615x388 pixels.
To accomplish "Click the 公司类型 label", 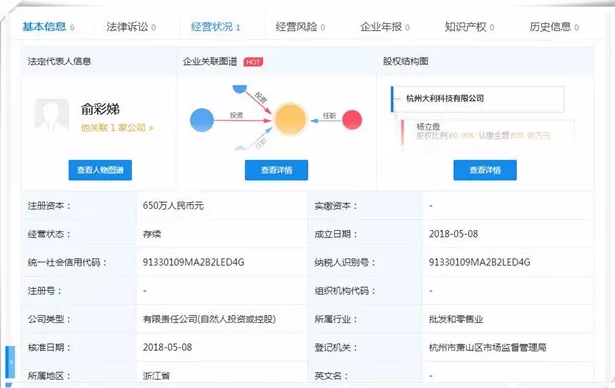I will pos(49,319).
